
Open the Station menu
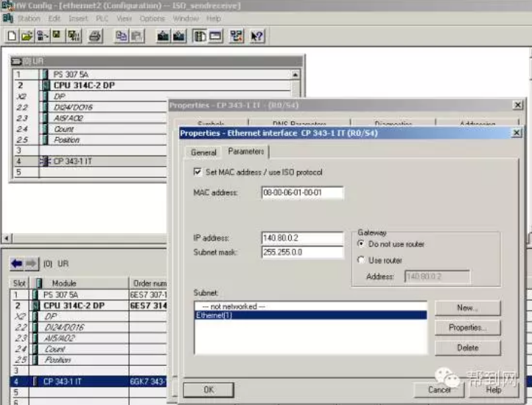[29, 18]
